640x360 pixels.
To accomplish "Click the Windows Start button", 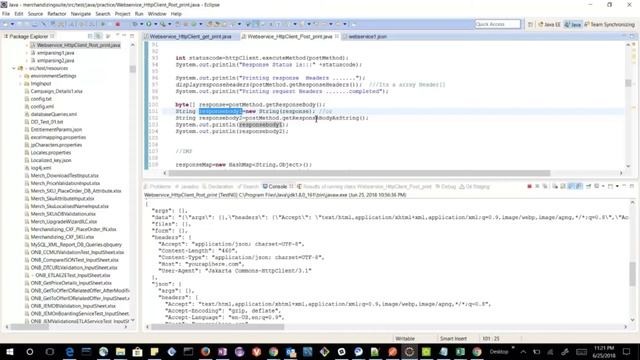I will (9, 351).
